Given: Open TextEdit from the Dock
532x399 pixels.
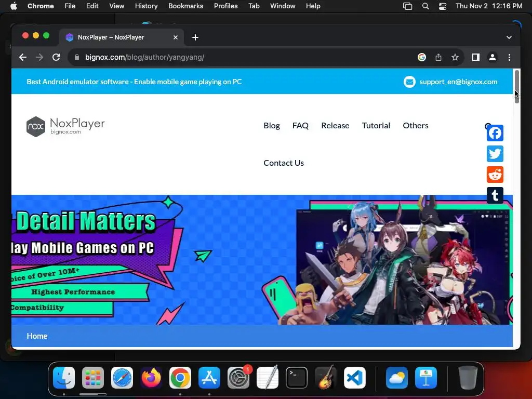Looking at the screenshot, I should (268, 377).
